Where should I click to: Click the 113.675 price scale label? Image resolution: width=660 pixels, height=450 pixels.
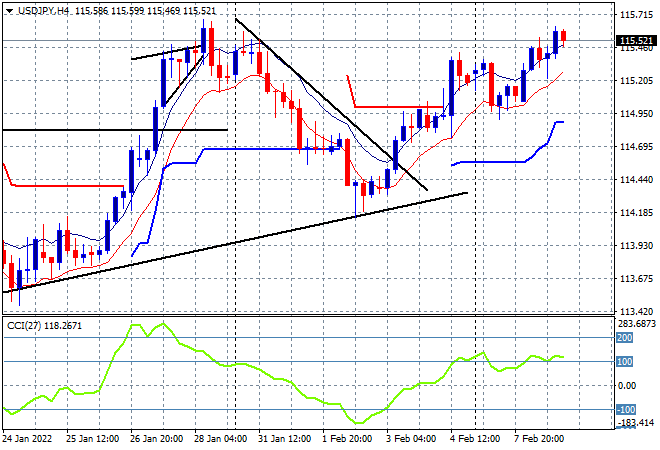click(x=636, y=279)
